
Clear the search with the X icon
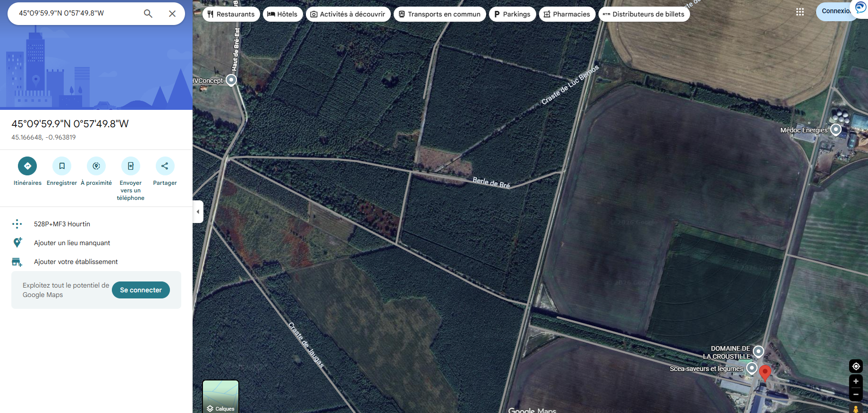[172, 14]
